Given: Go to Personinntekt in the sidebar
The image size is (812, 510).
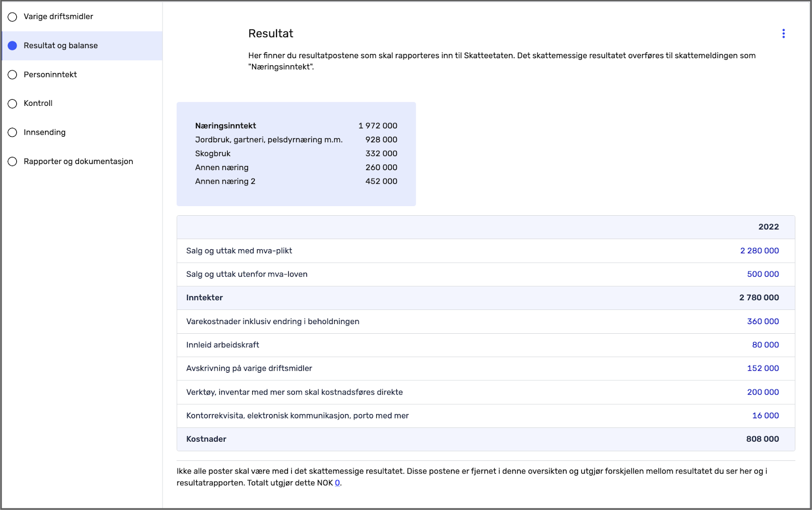Looking at the screenshot, I should 50,74.
